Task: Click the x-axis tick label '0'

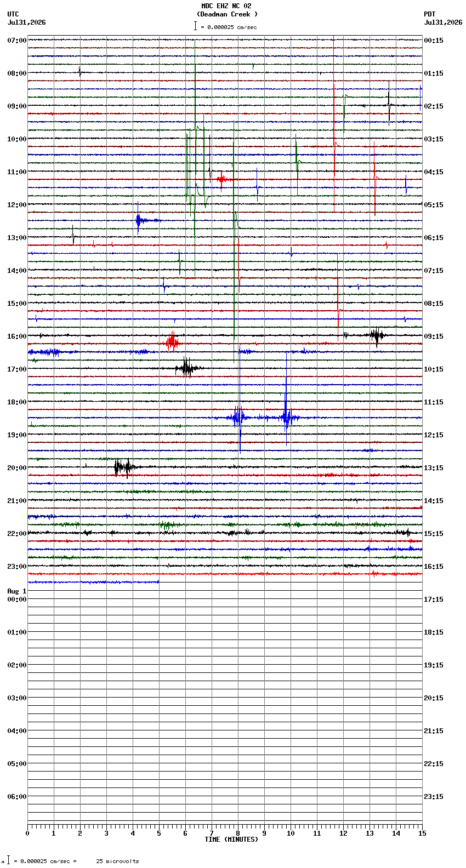Action: (x=27, y=833)
